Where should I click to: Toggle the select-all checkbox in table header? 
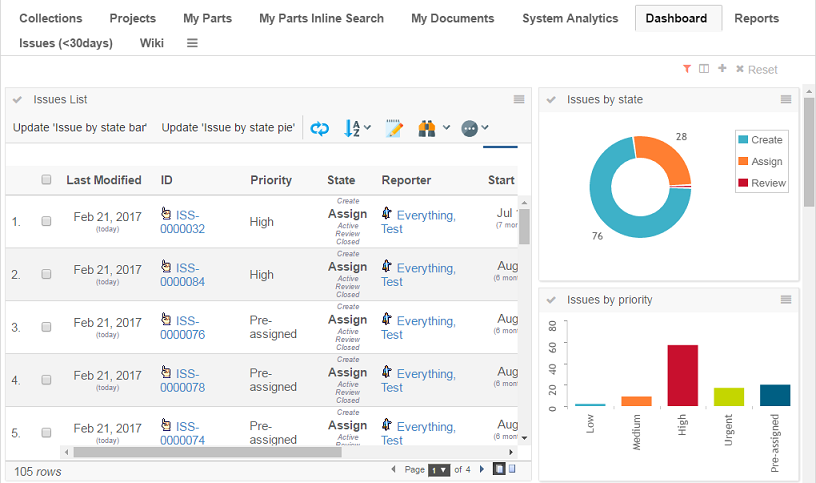46,180
